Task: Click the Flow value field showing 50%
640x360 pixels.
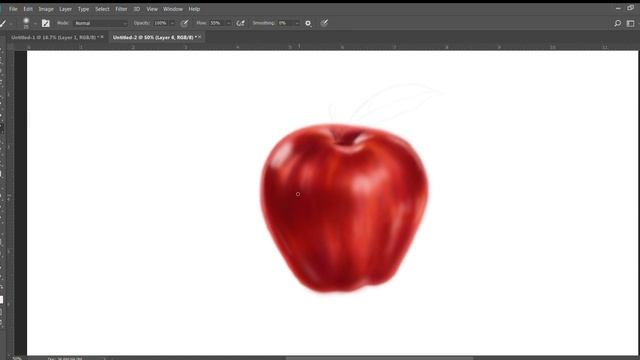Action: pos(216,23)
